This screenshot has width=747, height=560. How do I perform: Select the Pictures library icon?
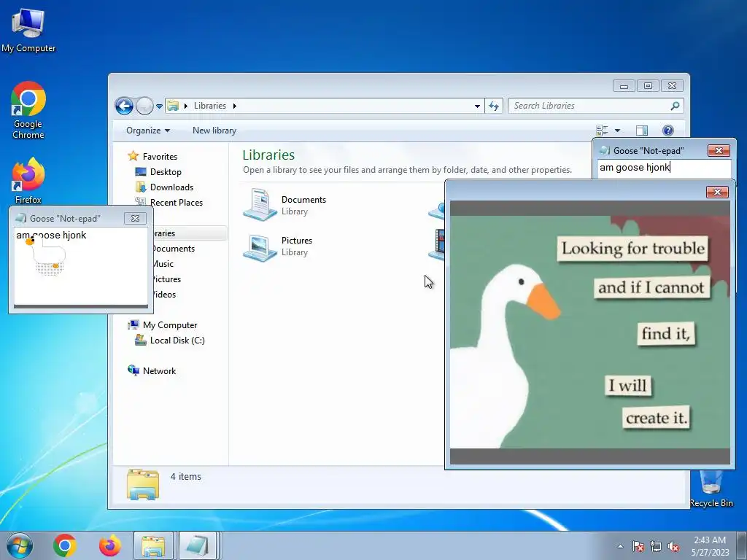260,246
